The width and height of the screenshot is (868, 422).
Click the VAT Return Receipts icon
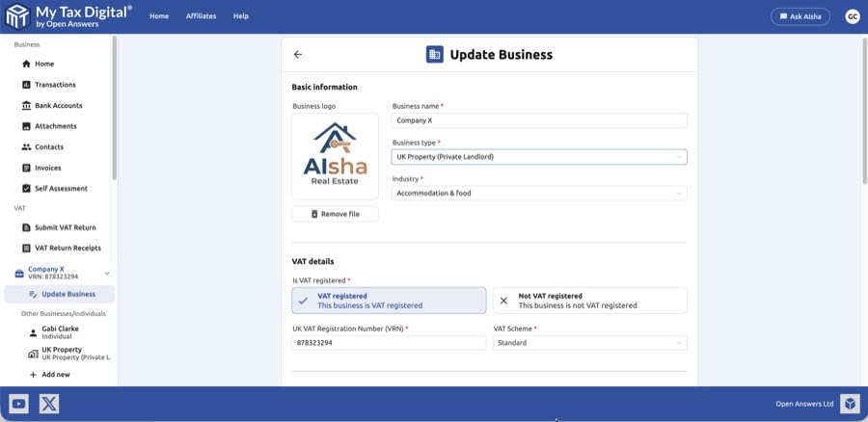(x=26, y=249)
